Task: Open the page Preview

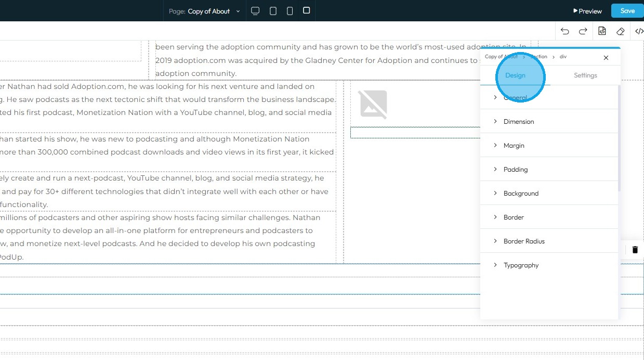Action: click(587, 11)
